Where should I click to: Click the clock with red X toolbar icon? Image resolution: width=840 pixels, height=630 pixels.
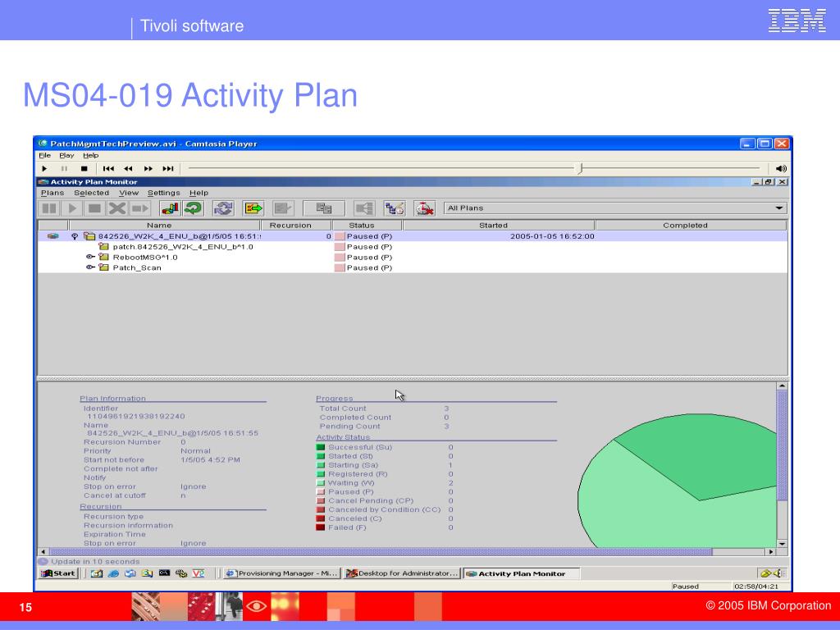coord(424,208)
